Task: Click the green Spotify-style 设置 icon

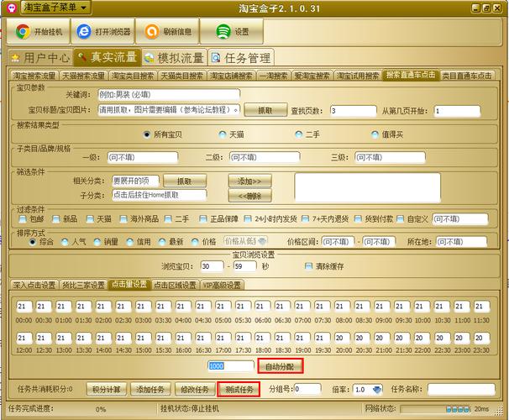Action: tap(223, 31)
